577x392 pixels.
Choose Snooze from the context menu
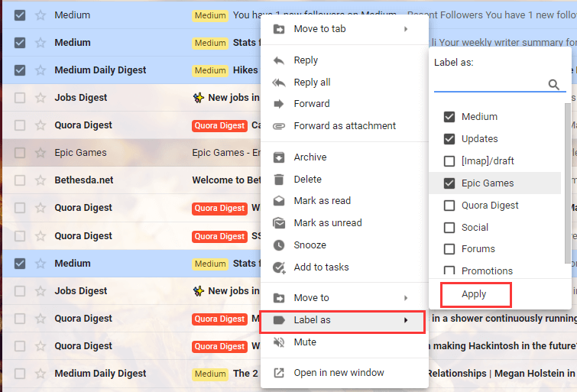[345, 245]
